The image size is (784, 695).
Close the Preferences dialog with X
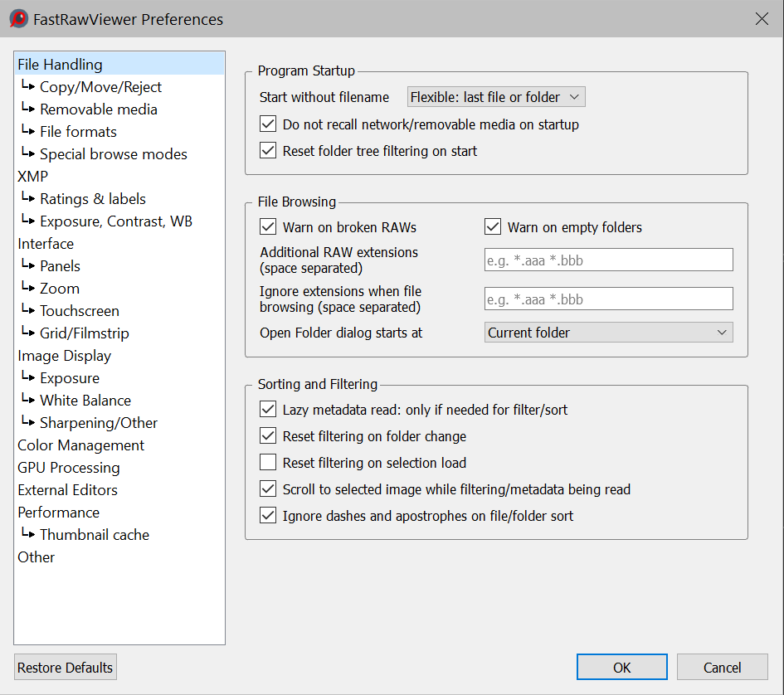tap(762, 19)
